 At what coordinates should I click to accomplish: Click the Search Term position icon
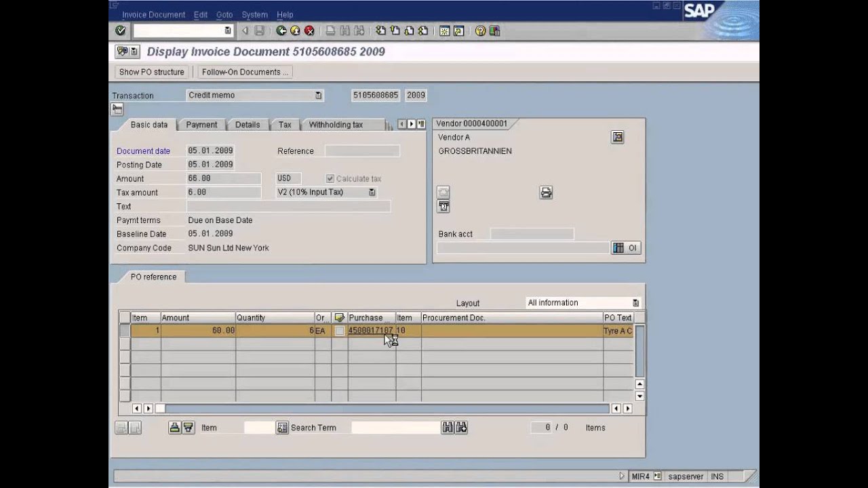(282, 428)
